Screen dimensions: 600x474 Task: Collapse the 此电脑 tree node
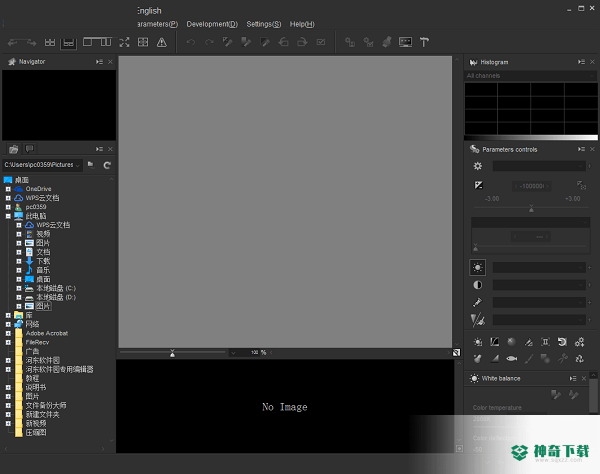tap(8, 216)
